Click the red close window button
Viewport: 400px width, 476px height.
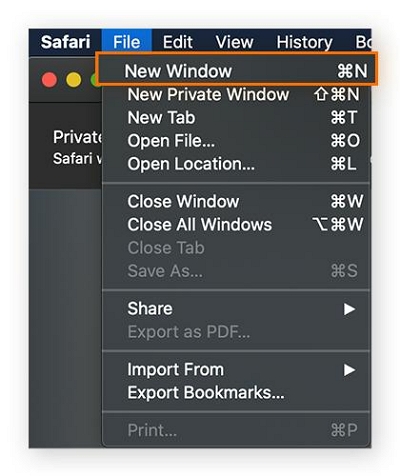(x=49, y=80)
